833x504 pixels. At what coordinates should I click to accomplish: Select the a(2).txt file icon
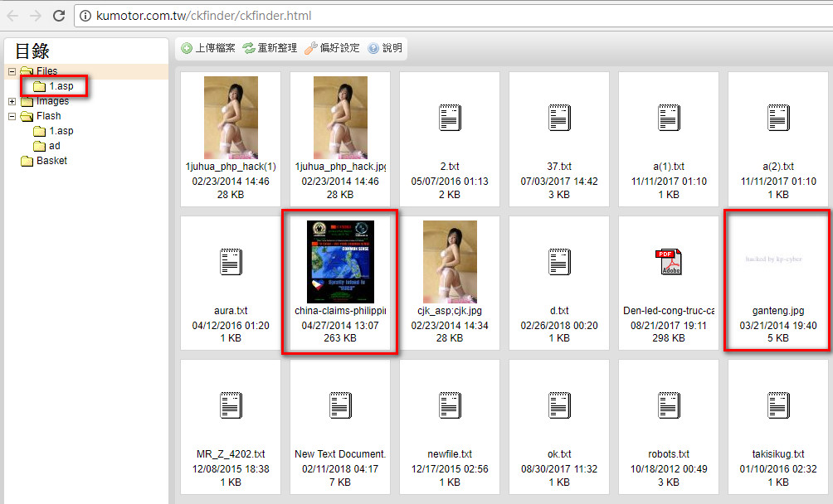(778, 117)
